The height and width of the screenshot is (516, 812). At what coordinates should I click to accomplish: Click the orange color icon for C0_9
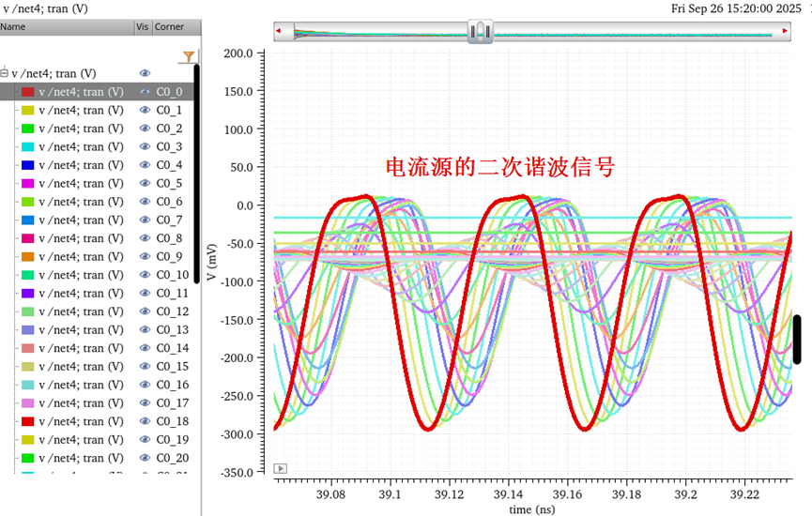[x=27, y=257]
